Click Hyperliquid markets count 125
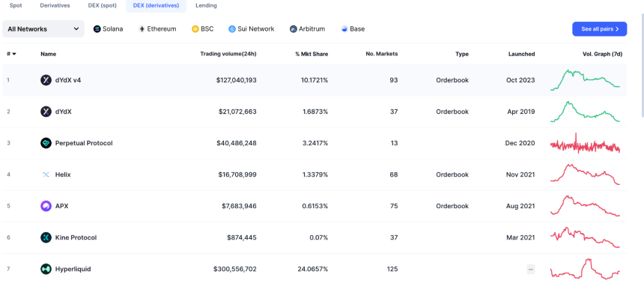The image size is (644, 283). tap(392, 269)
